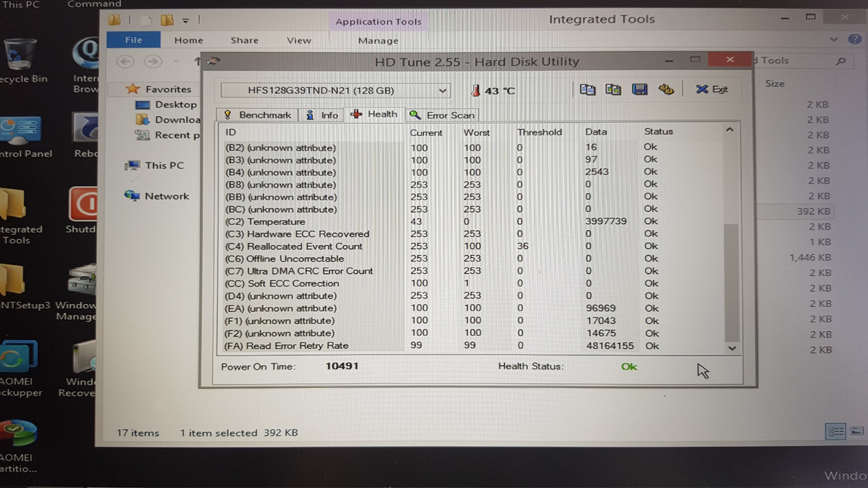This screenshot has height=488, width=868.
Task: Open the AOMEI Partition Assistant desktop icon
Action: (x=19, y=447)
